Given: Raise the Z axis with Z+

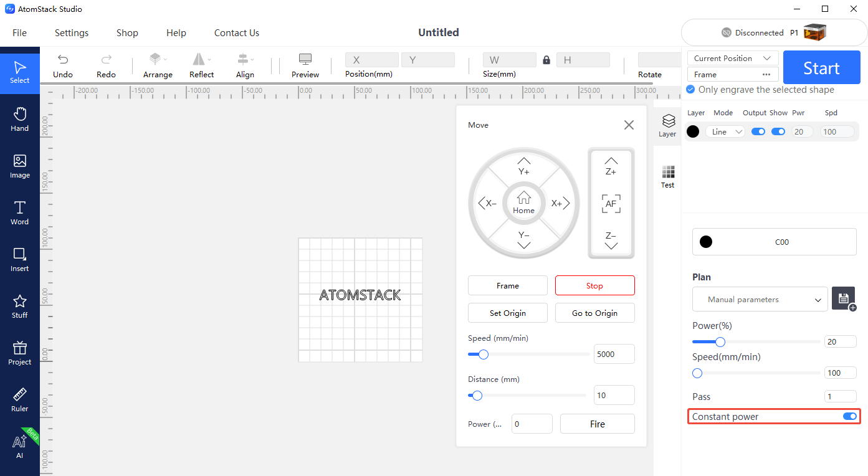Looking at the screenshot, I should point(611,166).
